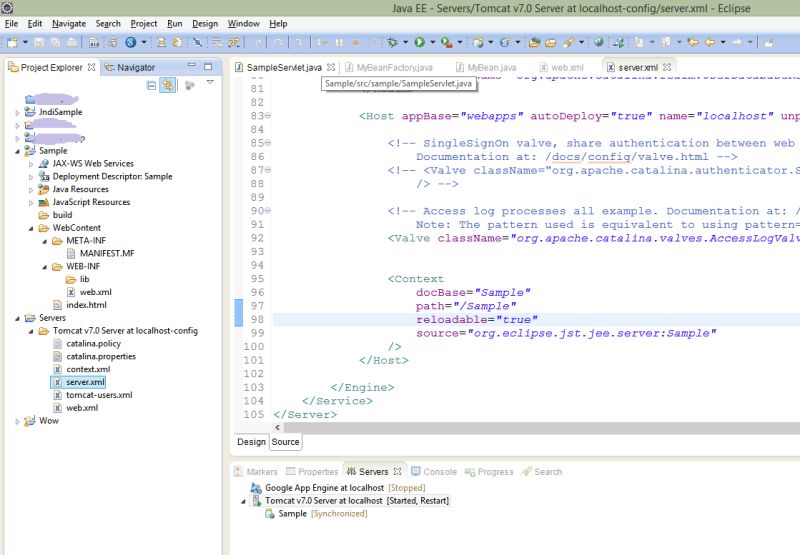Select catalina.policy in the tree
Viewport: 800px width, 555px height.
tap(93, 343)
